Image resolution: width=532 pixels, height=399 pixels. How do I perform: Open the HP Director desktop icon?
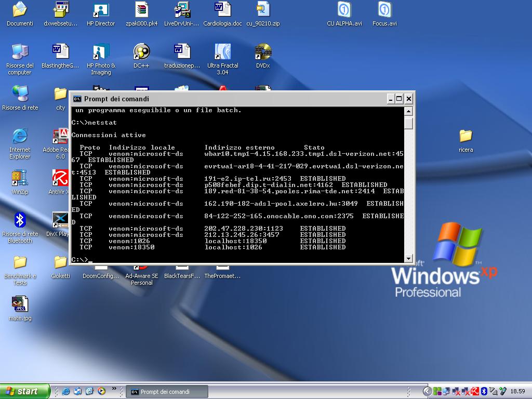click(101, 10)
